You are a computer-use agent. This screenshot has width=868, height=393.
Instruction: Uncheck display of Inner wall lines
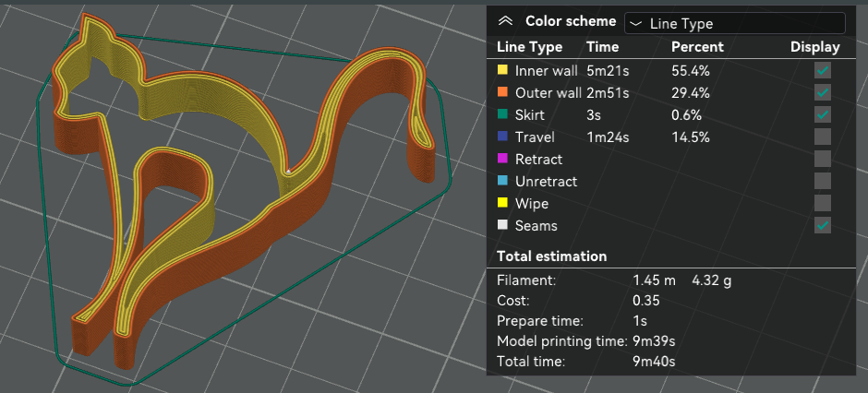click(822, 70)
